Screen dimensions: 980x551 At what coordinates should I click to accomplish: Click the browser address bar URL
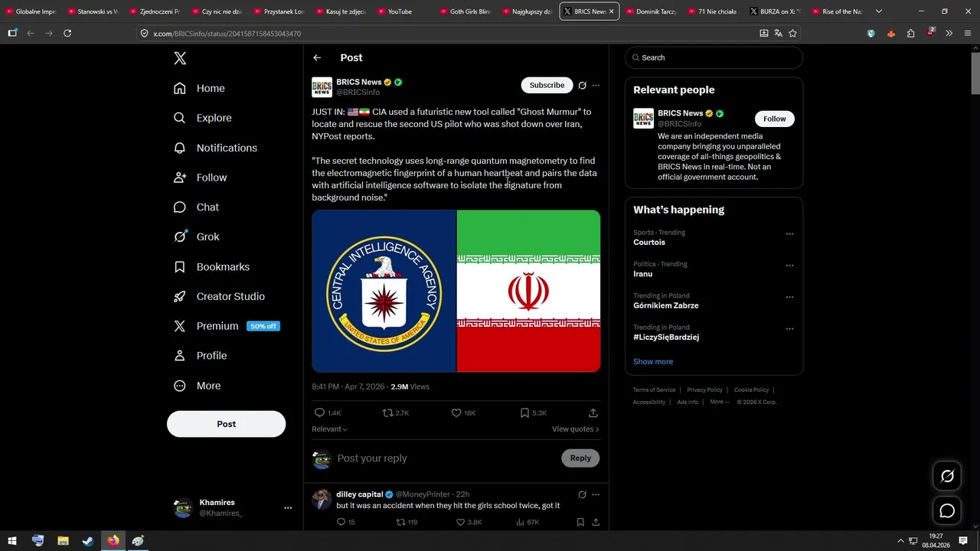pos(227,34)
